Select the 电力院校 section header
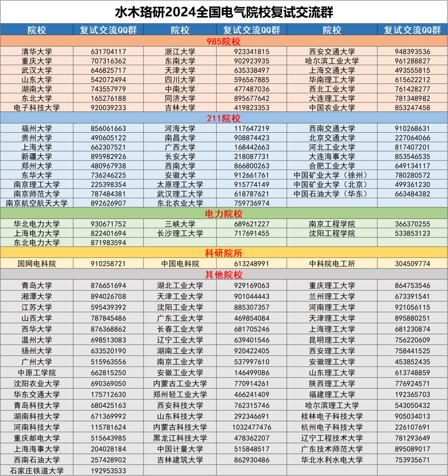The width and height of the screenshot is (448, 476). tap(224, 214)
